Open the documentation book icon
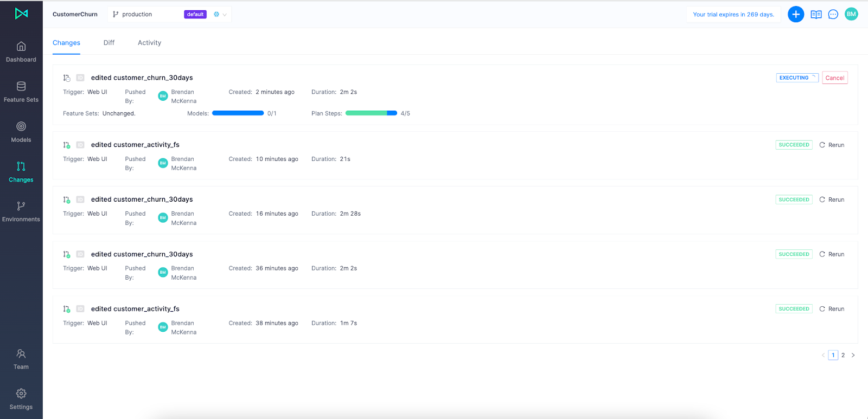 (816, 15)
